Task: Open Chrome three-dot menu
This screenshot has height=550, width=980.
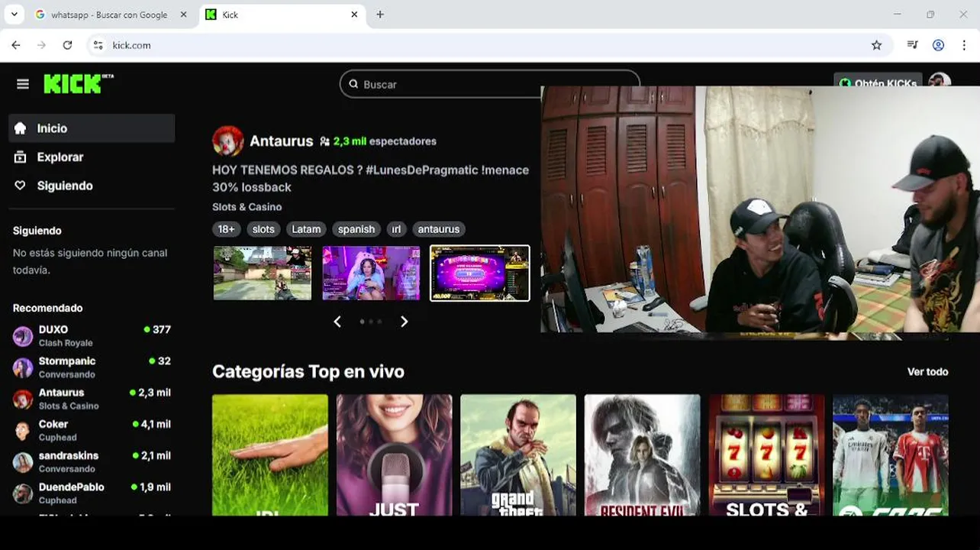Action: tap(965, 45)
